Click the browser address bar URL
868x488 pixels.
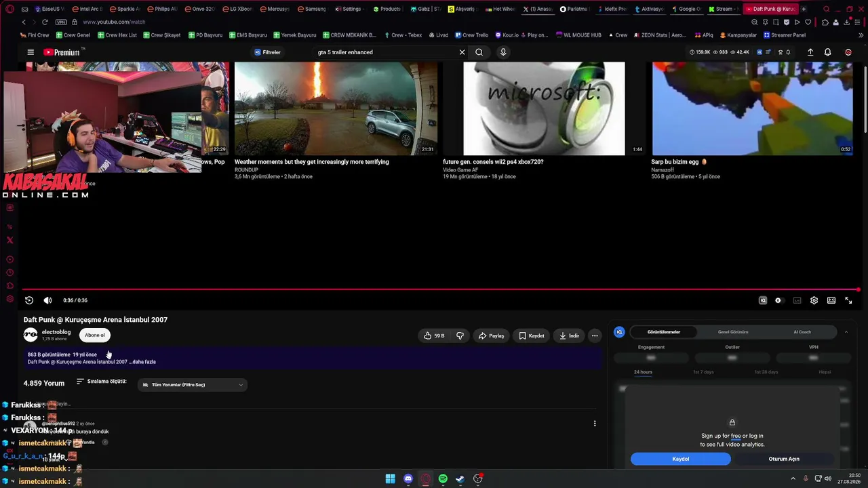(x=114, y=22)
